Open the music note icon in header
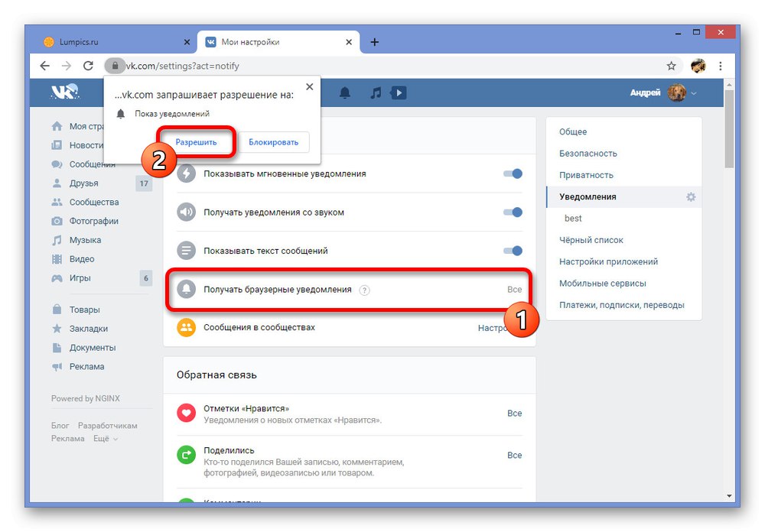Screen dimensions: 765x532 click(376, 92)
